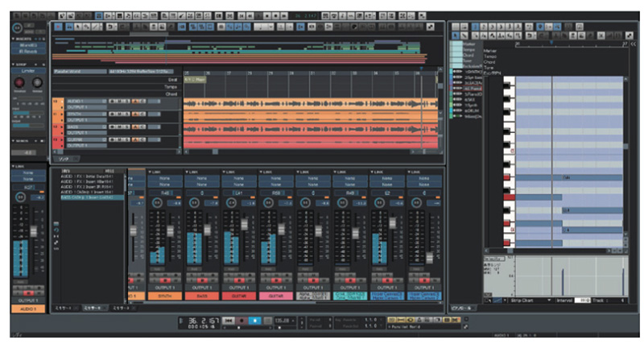644x349 pixels.
Task: Select the pencil tool in the piano roll toolbar
Action: tap(464, 35)
